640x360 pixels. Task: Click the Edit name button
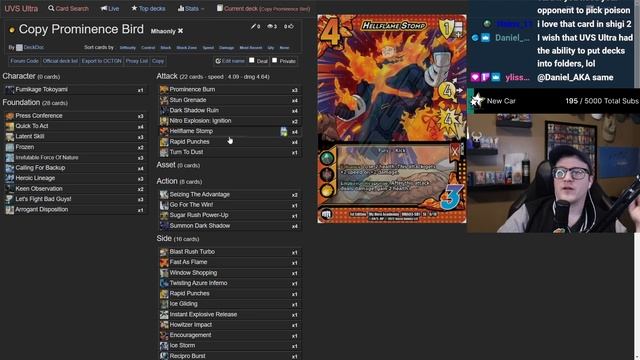(230, 61)
